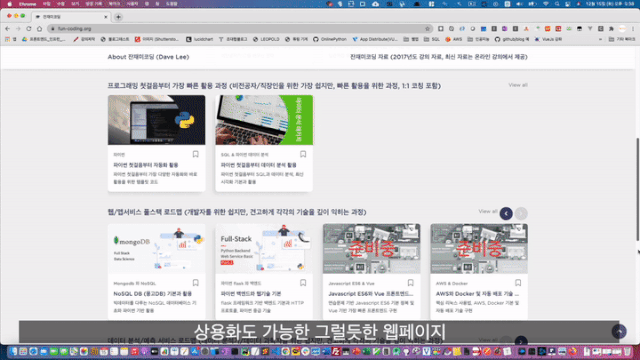Show previous courses with the dark left arrow
Screen dimensions: 640x360
coord(506,213)
